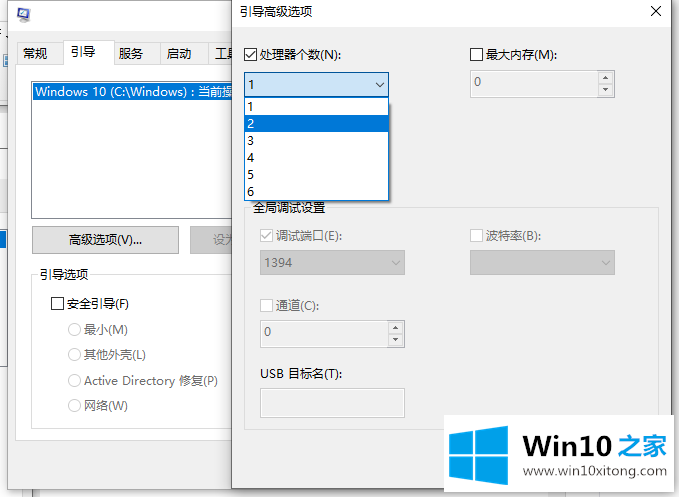Image resolution: width=679 pixels, height=497 pixels.
Task: Select Active Directory 修复(P) radio option
Action: tap(74, 381)
